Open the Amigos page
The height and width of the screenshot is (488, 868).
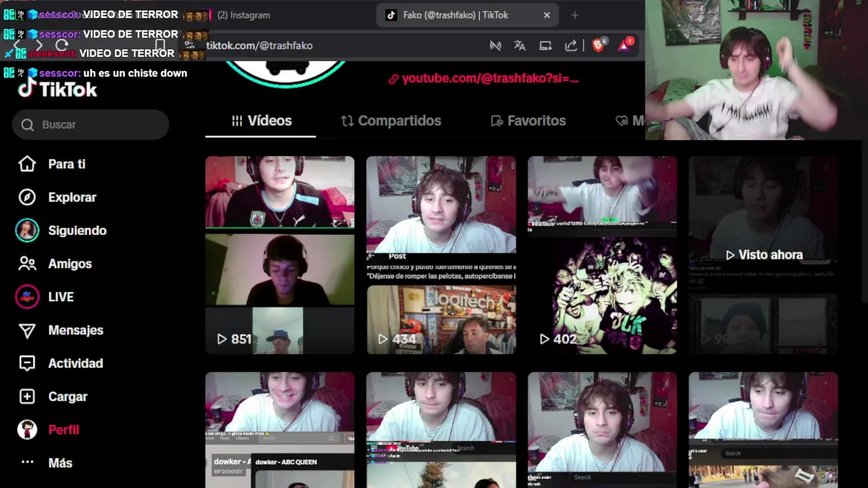pyautogui.click(x=70, y=264)
